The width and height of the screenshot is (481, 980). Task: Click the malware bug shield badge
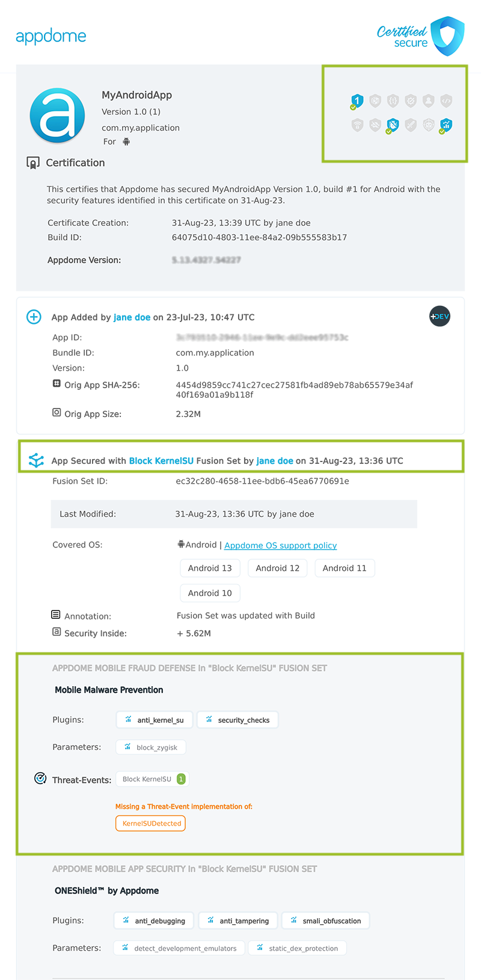[x=393, y=125]
